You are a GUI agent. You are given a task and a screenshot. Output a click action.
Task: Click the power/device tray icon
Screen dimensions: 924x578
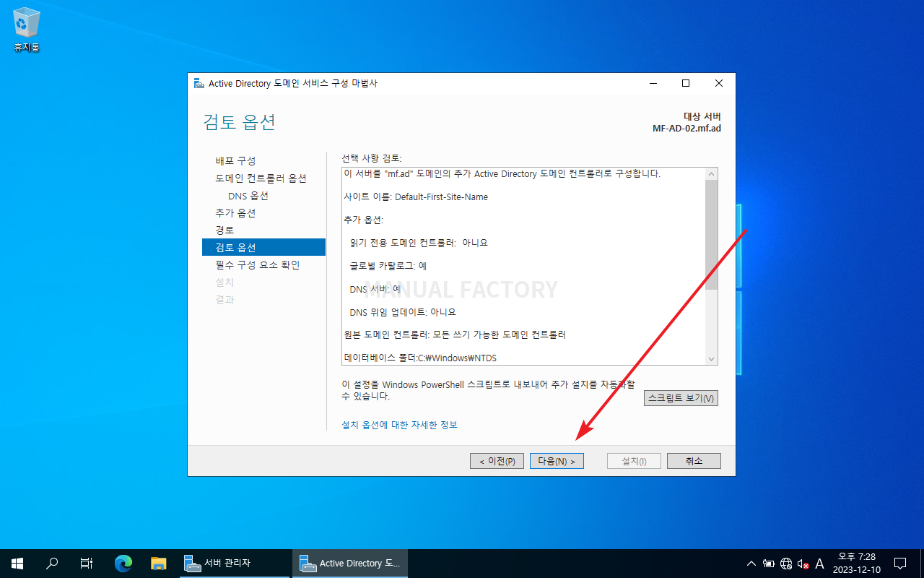coord(769,564)
